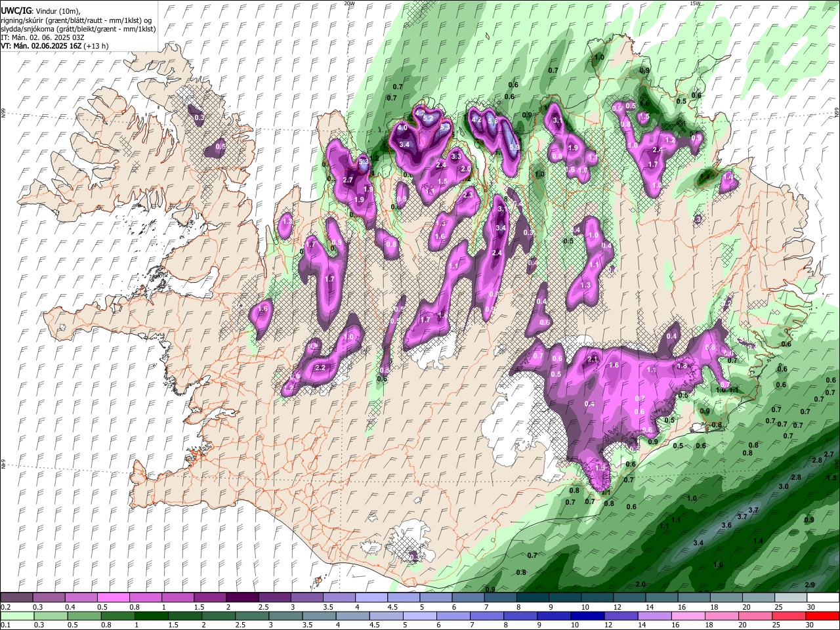Click the '0.2' label in upper legend row
Viewport: 840px width, 630px height.
click(5, 607)
